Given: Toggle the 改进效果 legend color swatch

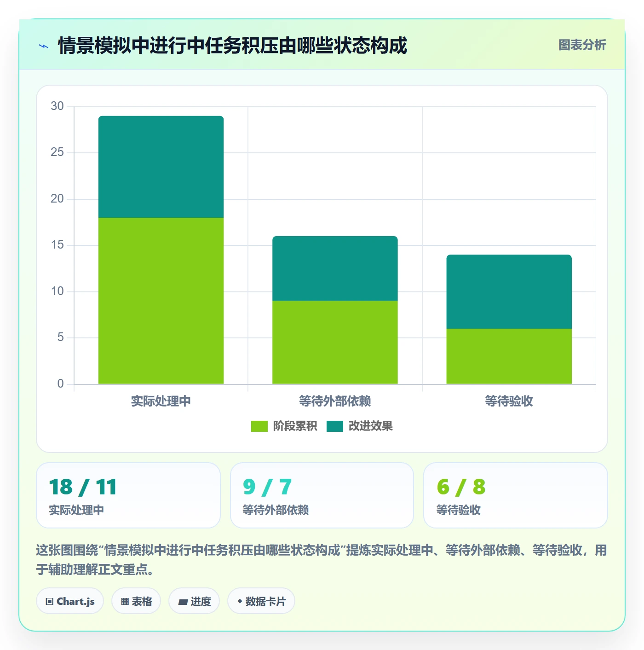Looking at the screenshot, I should coord(335,426).
